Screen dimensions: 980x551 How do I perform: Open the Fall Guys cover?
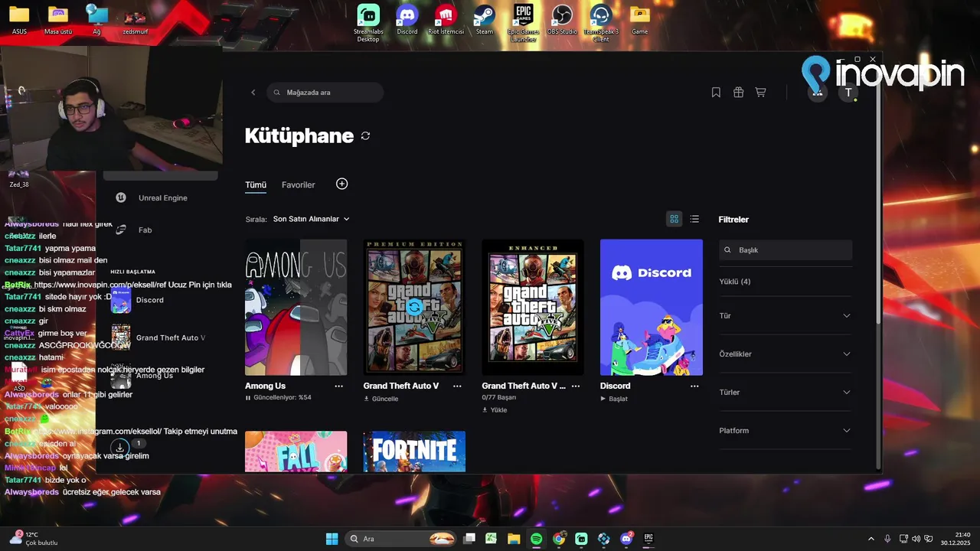(296, 452)
